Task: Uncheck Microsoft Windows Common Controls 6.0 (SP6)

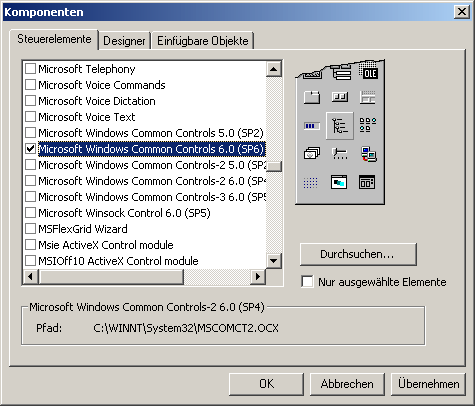Action: (x=31, y=149)
